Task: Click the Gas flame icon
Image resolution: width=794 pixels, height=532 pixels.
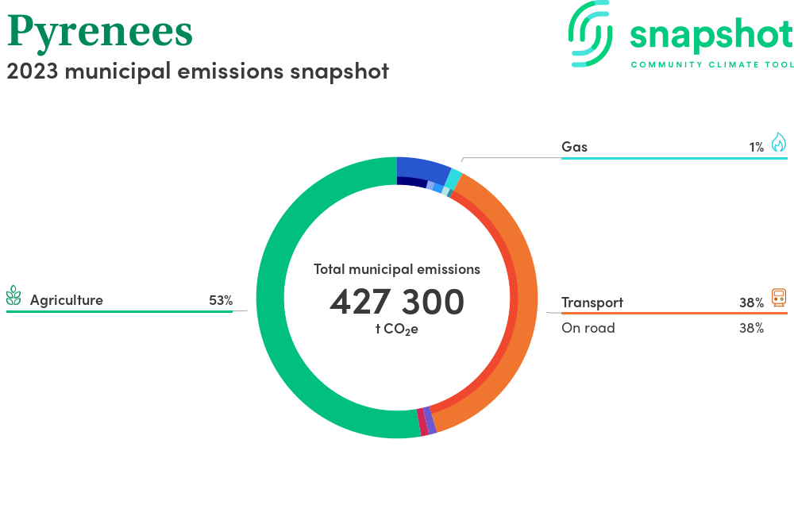Action: pyautogui.click(x=778, y=142)
